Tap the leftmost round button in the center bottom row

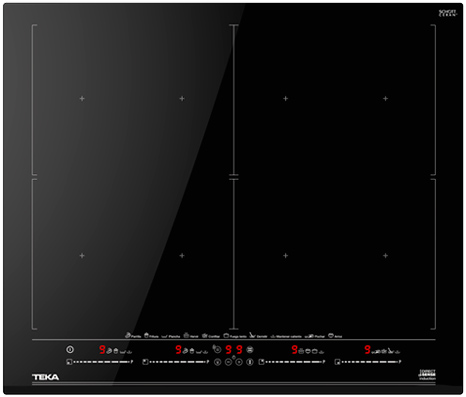coord(217,362)
